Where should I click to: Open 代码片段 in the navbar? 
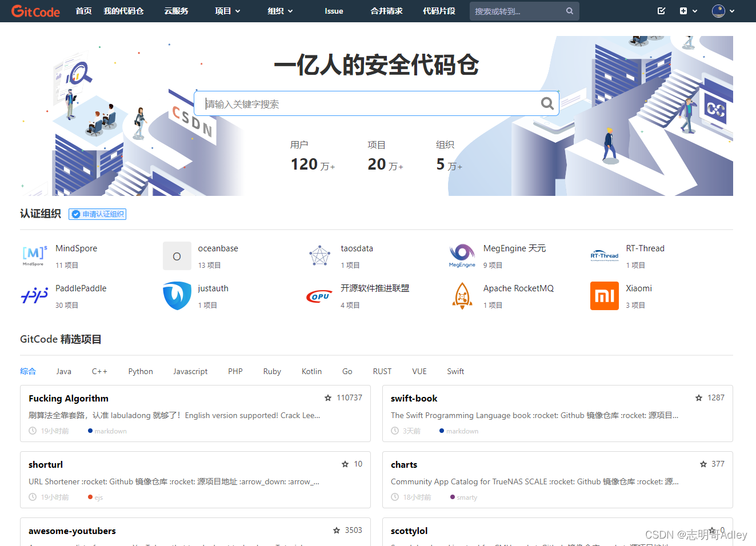[x=439, y=11]
